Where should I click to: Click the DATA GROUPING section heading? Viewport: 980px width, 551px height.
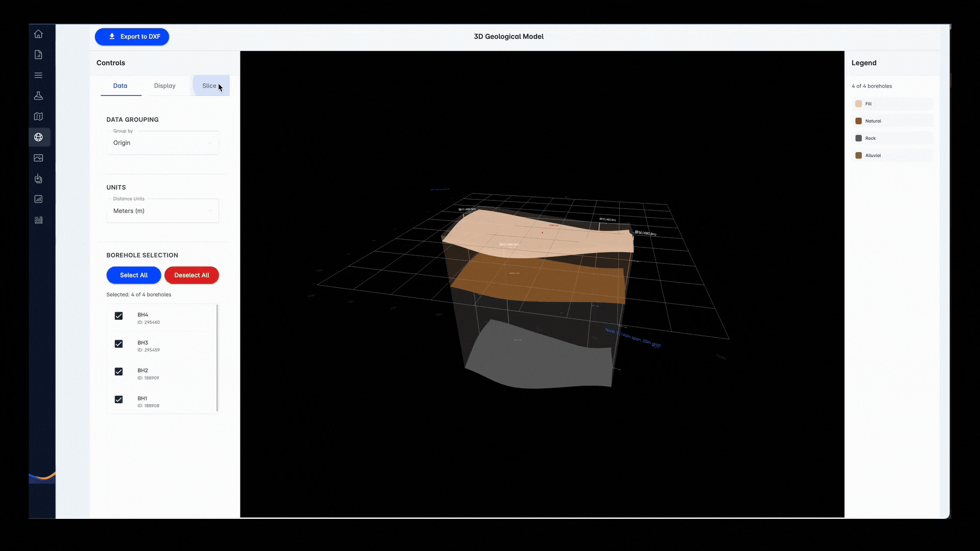(132, 120)
